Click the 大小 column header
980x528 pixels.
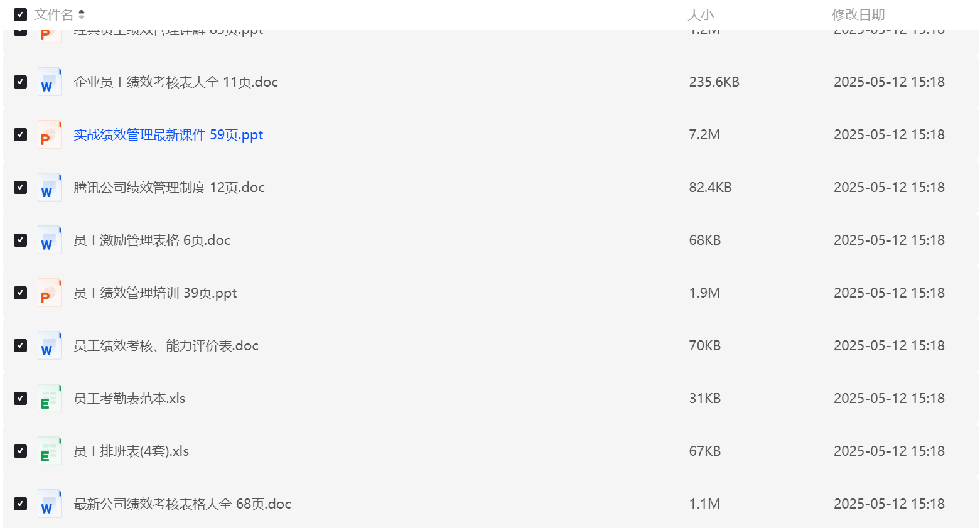click(x=701, y=14)
